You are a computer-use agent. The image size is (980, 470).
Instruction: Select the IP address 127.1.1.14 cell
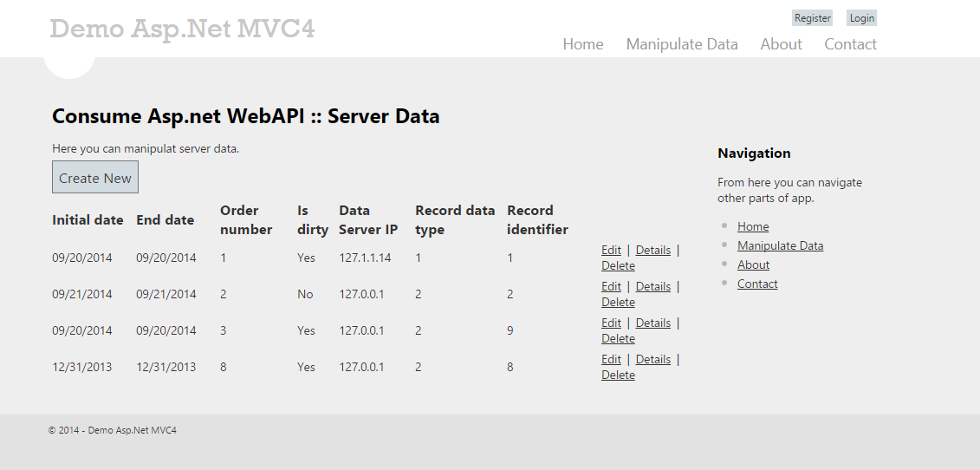coord(365,258)
